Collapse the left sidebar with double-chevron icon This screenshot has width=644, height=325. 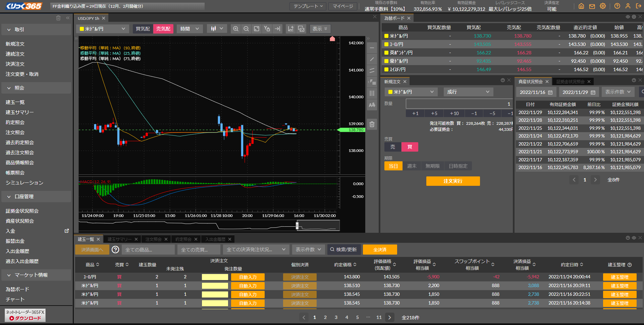coord(68,18)
